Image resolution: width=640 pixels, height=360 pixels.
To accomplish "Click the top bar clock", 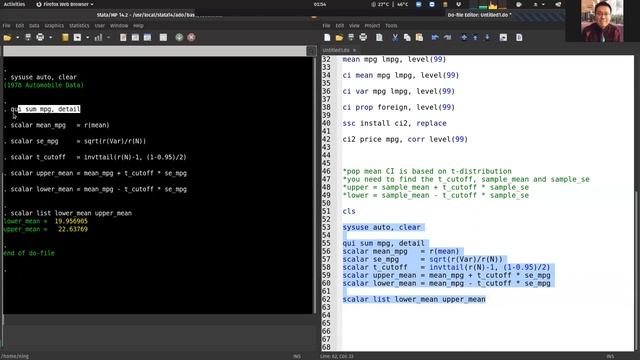I will pos(320,4).
